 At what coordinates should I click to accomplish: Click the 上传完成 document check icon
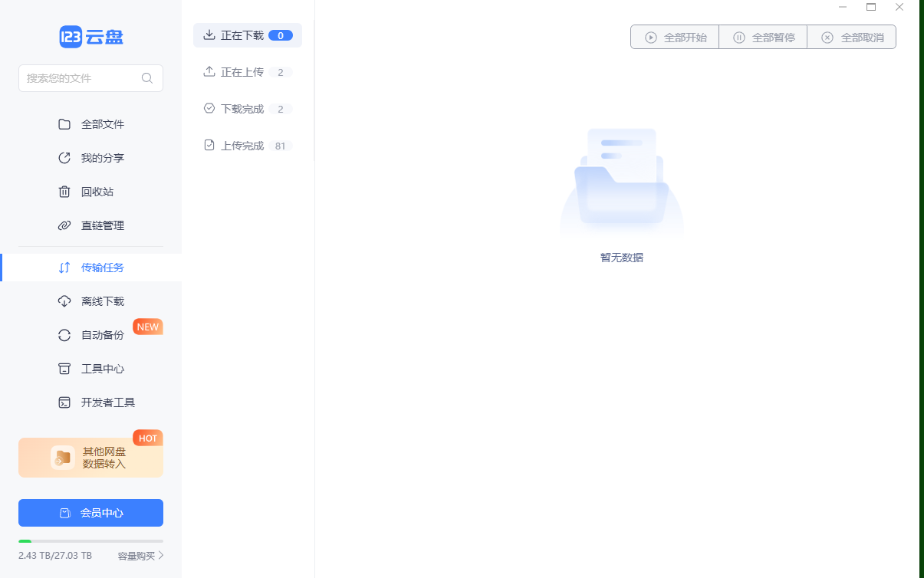coord(209,145)
